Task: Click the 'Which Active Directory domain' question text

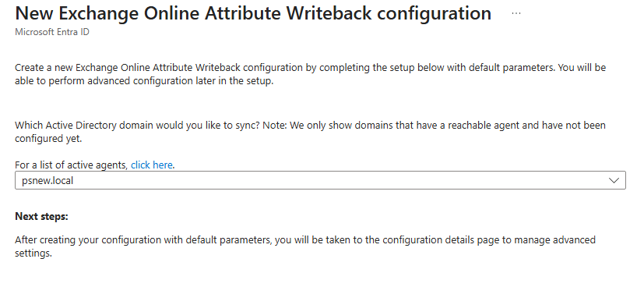Action: [x=311, y=132]
